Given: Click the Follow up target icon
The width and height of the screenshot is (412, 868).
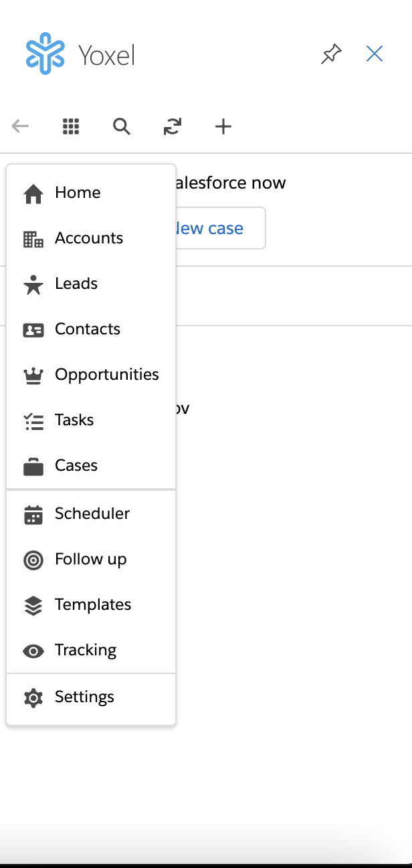Looking at the screenshot, I should (x=33, y=560).
